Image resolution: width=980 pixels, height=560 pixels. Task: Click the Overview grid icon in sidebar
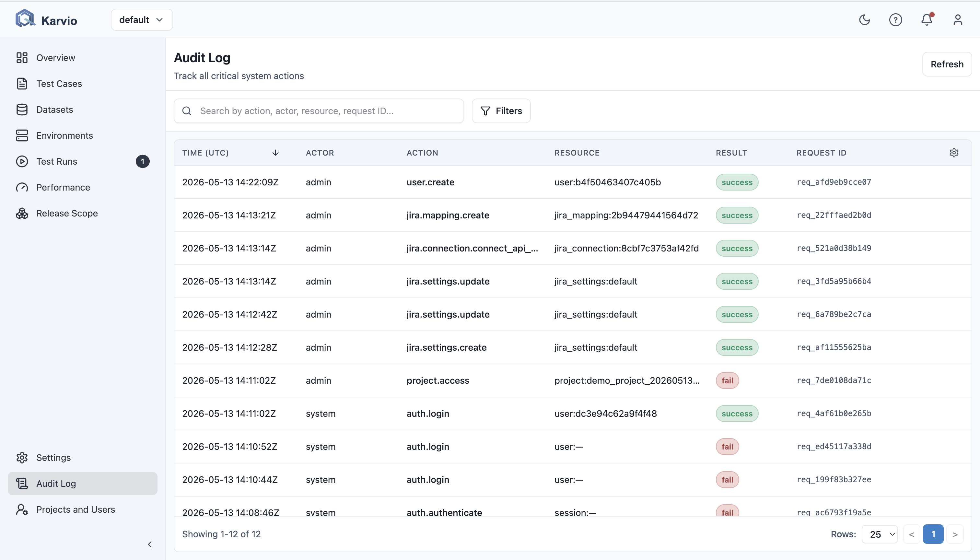(22, 58)
